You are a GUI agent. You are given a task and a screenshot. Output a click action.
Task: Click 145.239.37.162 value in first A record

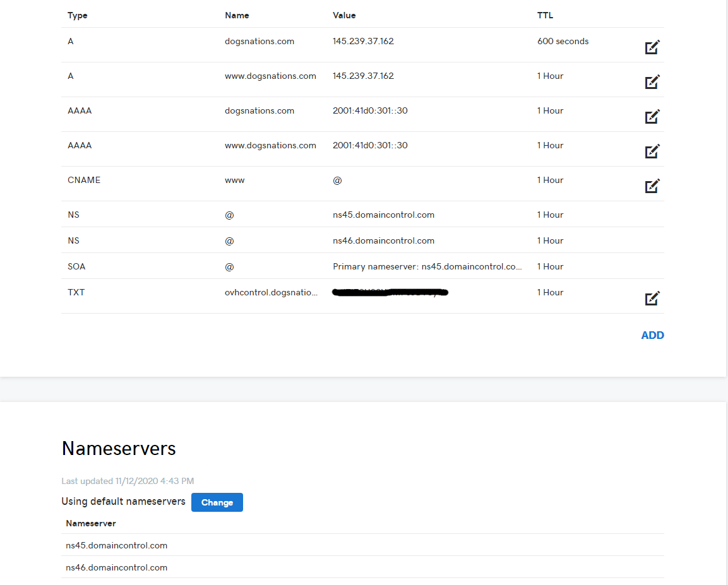point(363,41)
